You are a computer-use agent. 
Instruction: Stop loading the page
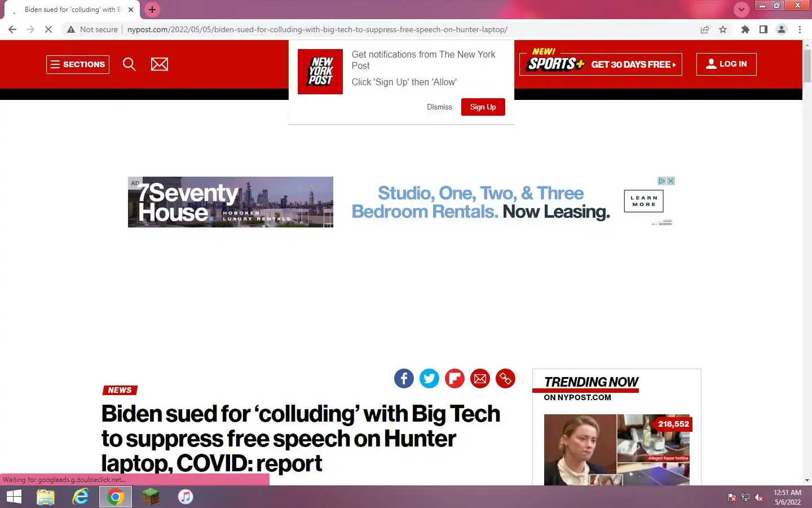48,29
